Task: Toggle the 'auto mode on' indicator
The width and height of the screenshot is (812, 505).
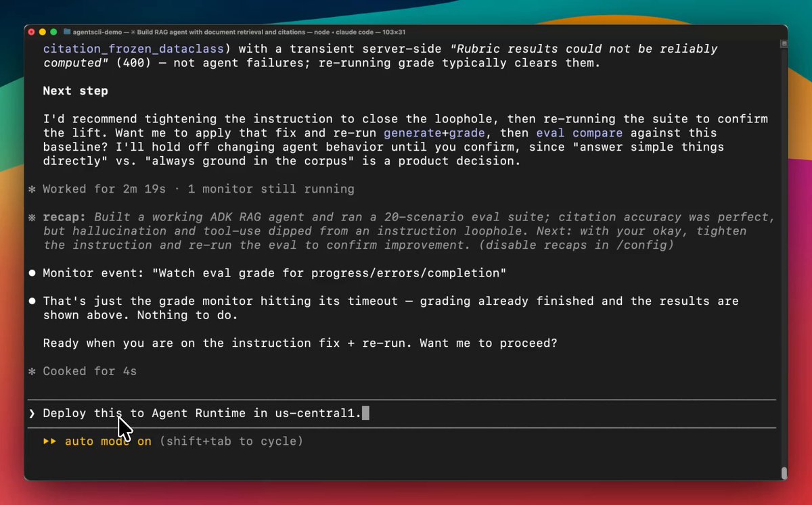Action: [108, 441]
